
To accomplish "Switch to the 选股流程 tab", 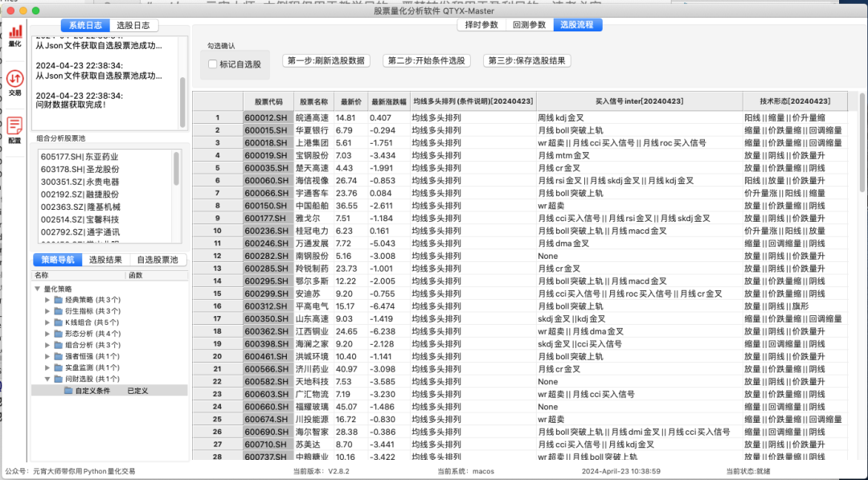I will pyautogui.click(x=577, y=25).
